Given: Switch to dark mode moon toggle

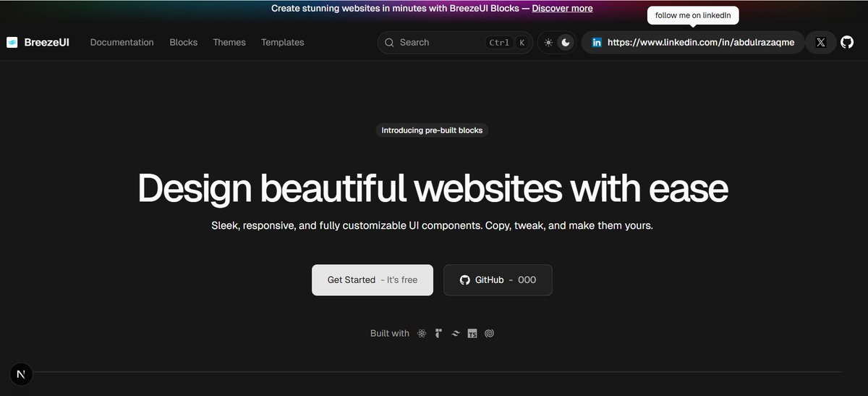Looking at the screenshot, I should point(566,43).
